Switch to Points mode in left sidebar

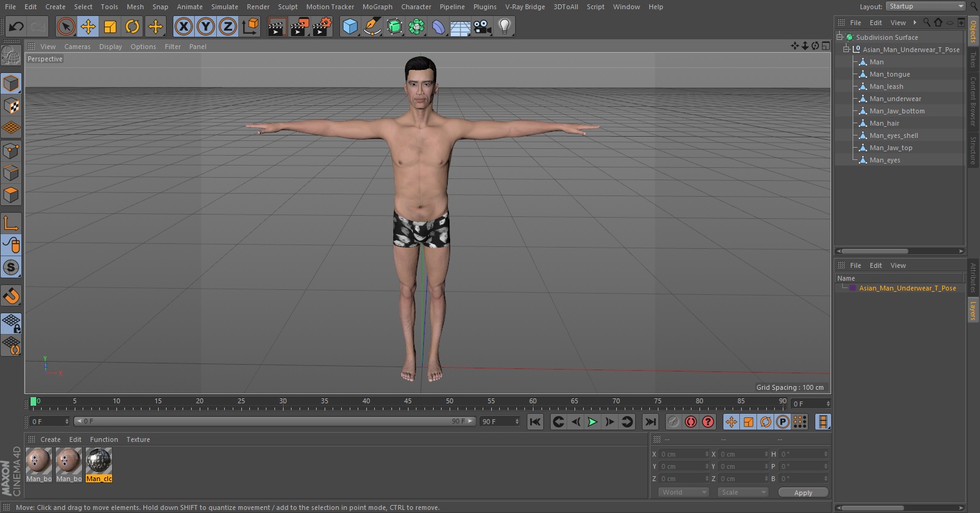pyautogui.click(x=11, y=151)
